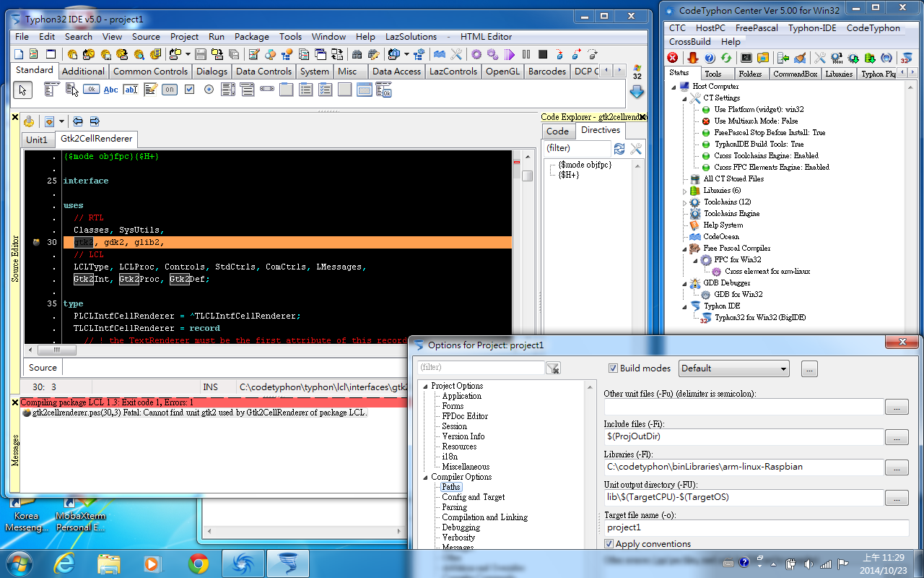This screenshot has height=578, width=924.
Task: Toggle the Build modes checkbox
Action: (x=614, y=368)
